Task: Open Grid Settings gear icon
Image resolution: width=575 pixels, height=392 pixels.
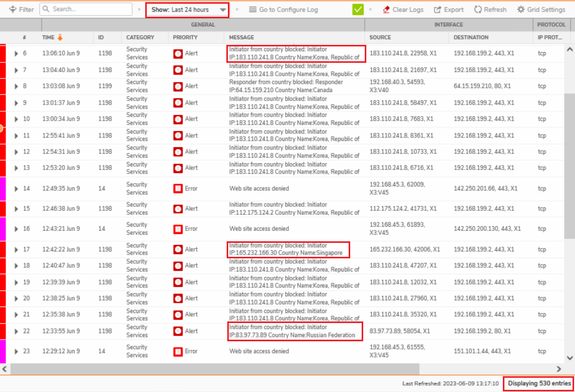Action: coord(521,10)
